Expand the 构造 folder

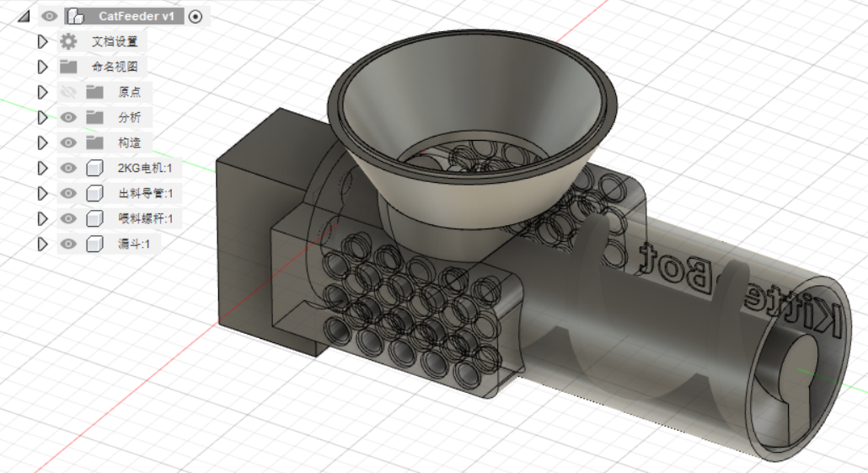[42, 142]
